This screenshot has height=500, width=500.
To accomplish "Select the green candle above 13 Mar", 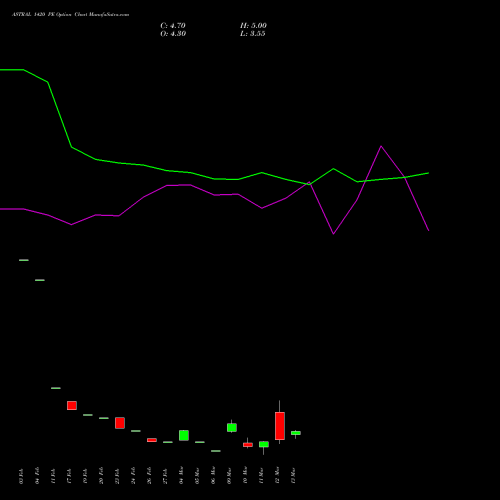I will (296, 433).
